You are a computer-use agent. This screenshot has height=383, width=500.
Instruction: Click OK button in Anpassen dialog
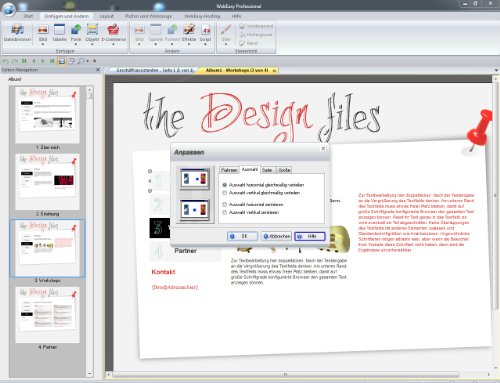click(x=242, y=236)
